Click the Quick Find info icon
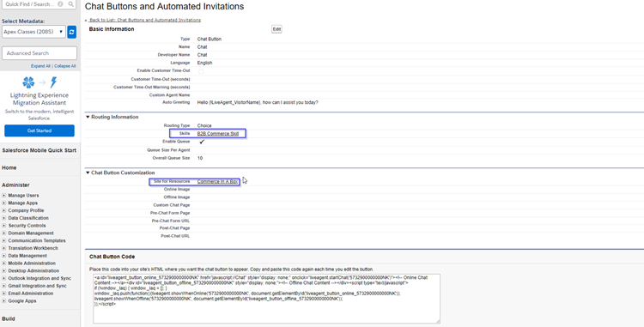Image resolution: width=644 pixels, height=327 pixels. pos(60,4)
